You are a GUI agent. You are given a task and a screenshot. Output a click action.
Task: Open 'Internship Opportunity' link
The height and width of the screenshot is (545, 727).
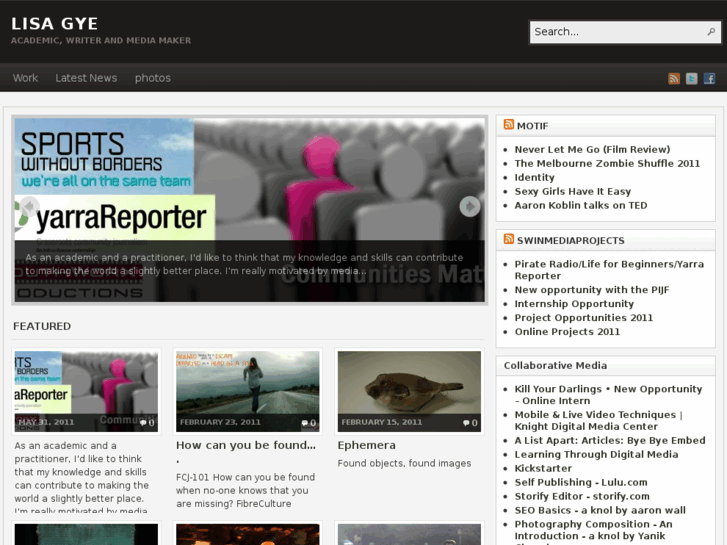pos(574,303)
